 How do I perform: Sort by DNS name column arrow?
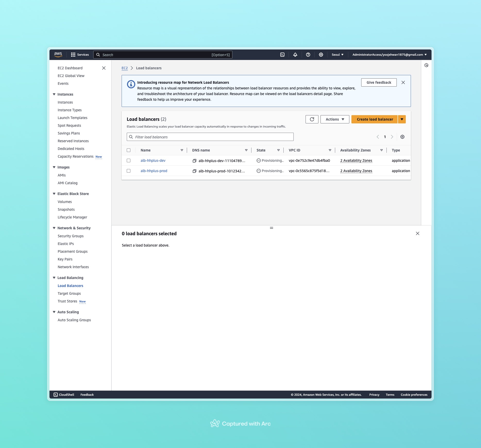[246, 150]
